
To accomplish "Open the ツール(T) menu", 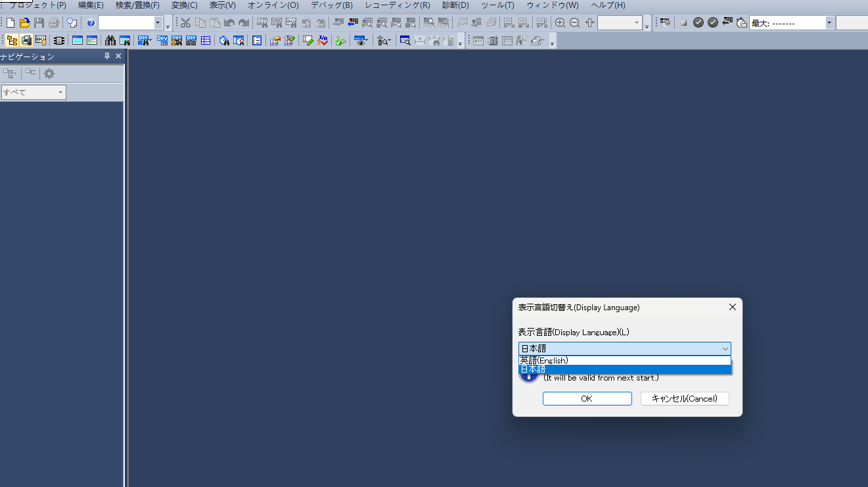I will tap(497, 5).
